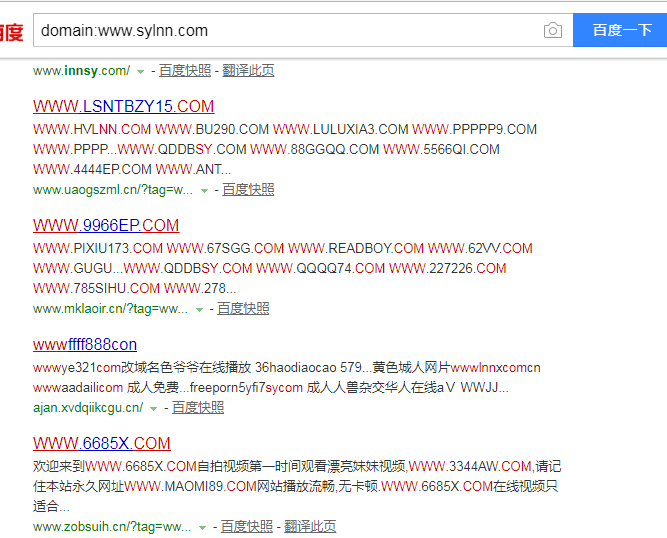Click the 百度一下 search button

click(x=620, y=30)
